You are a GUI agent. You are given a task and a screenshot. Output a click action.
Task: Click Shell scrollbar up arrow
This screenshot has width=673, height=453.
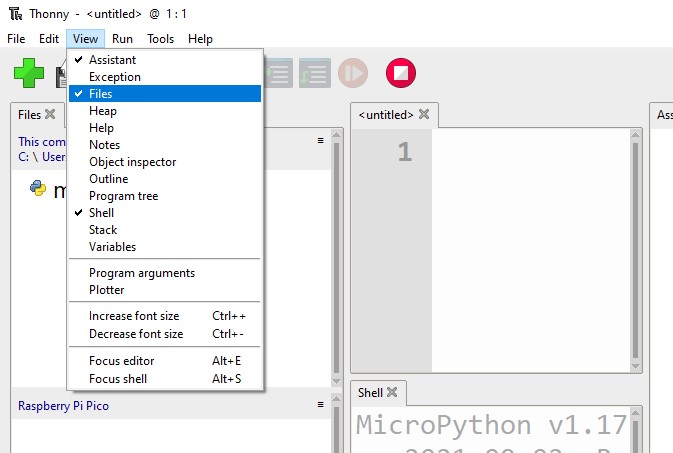point(636,412)
